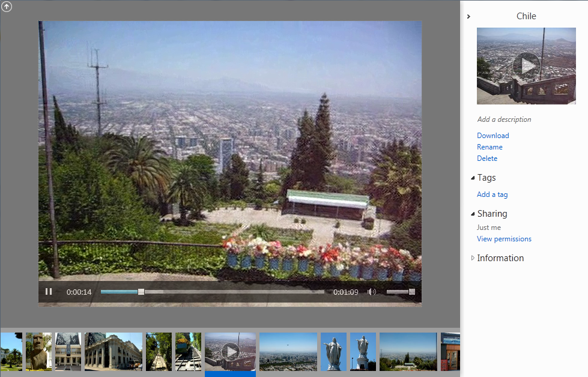Open the wide corner building thumbnail

[114, 352]
